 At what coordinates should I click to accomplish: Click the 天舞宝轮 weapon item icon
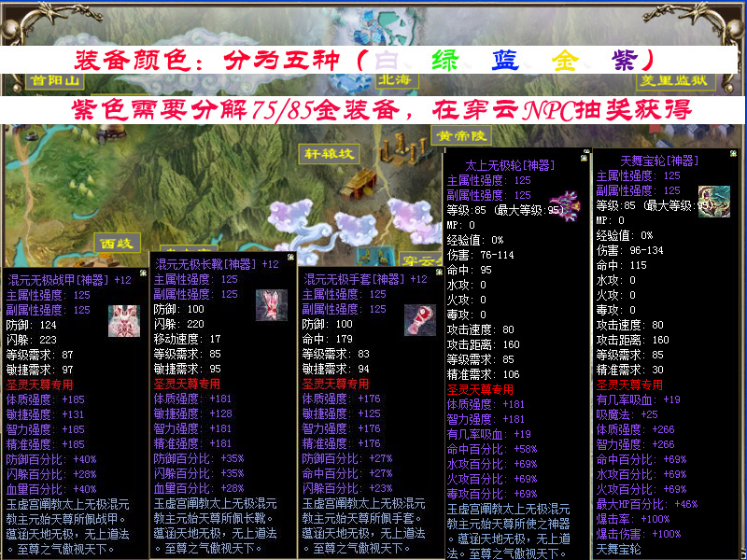(714, 202)
